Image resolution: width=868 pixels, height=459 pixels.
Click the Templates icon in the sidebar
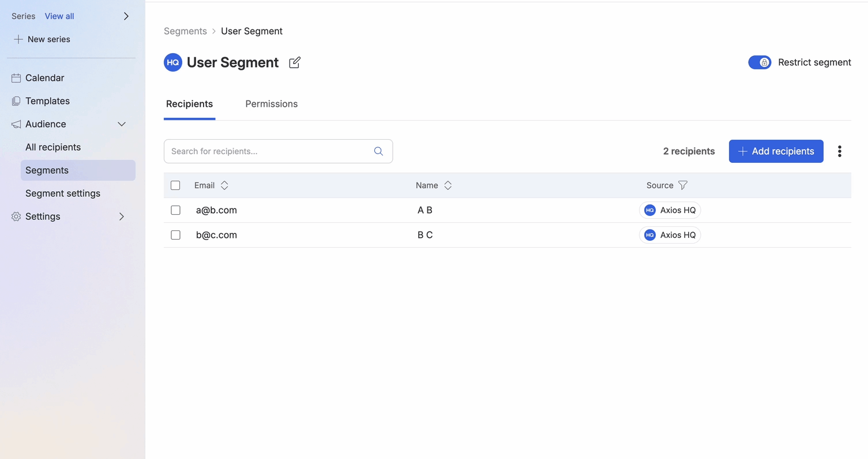pyautogui.click(x=16, y=101)
